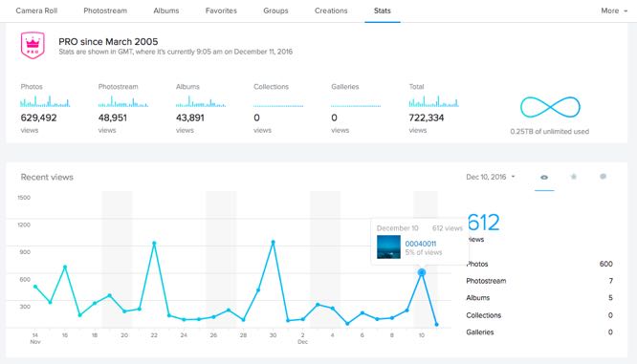This screenshot has height=364, width=637.
Task: Open the 00040011 photo link
Action: pos(421,244)
